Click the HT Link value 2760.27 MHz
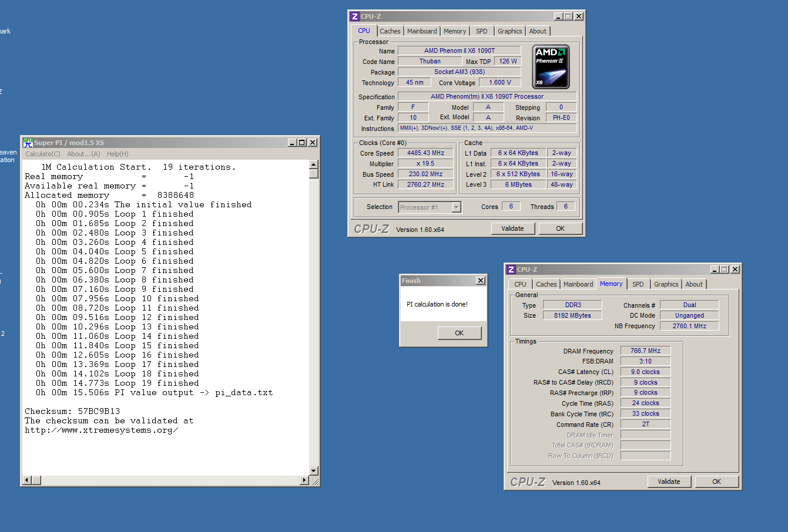Viewport: 788px width, 532px height. [425, 184]
